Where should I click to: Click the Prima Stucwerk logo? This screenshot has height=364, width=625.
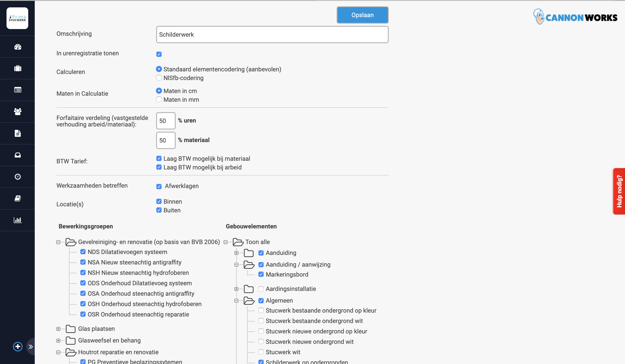coord(17,18)
